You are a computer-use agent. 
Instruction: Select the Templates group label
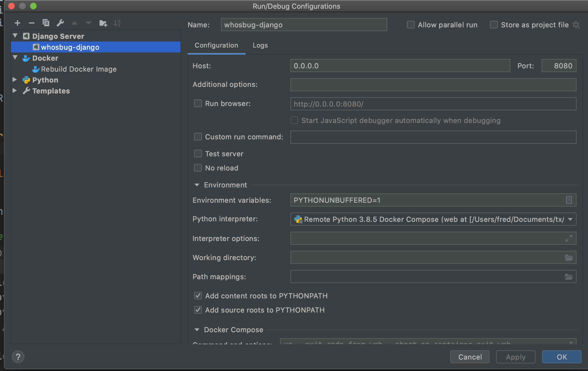(x=51, y=91)
